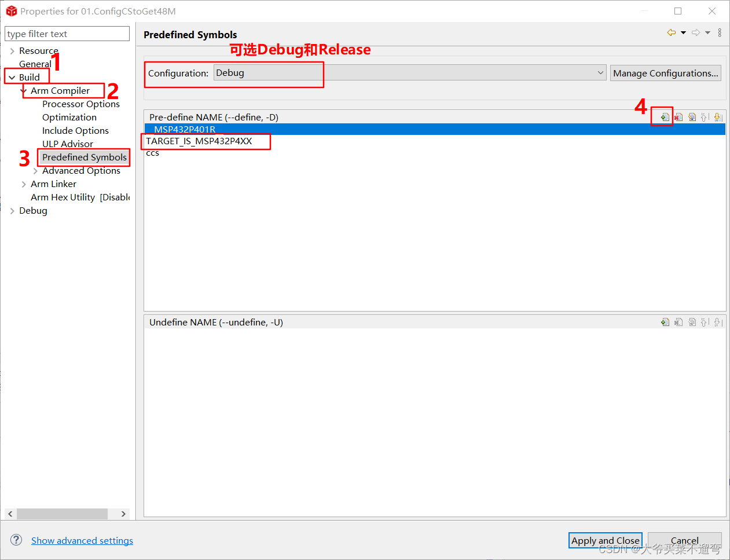Select the Predefined Symbols tree item
This screenshot has height=560, width=730.
pyautogui.click(x=83, y=157)
